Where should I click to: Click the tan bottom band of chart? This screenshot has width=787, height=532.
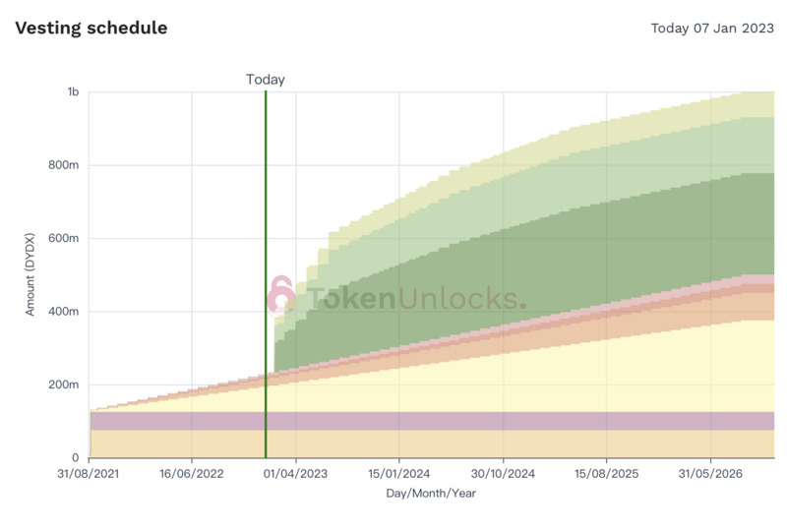click(x=433, y=444)
